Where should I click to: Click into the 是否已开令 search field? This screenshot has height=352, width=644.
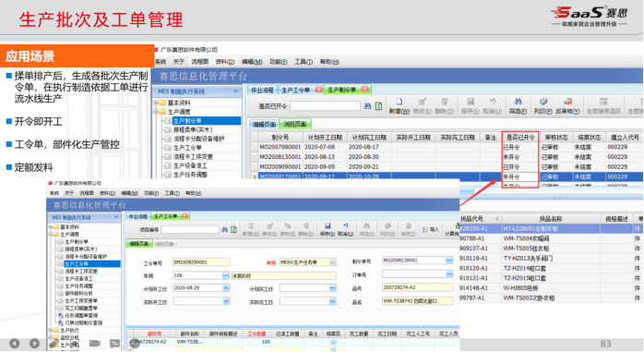(325, 106)
